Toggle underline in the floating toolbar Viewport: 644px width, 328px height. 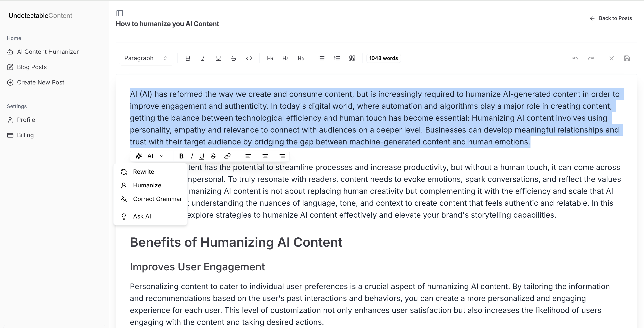pos(201,156)
